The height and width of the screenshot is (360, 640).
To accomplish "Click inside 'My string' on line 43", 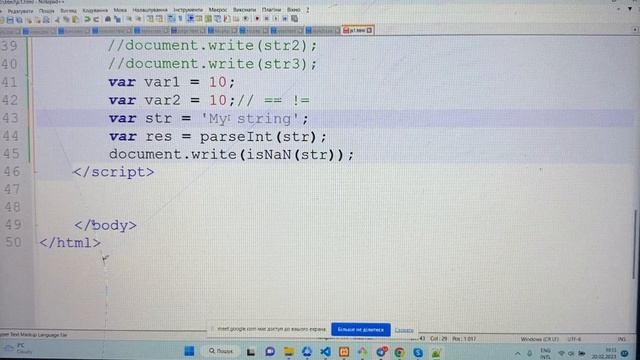I will click(250, 118).
